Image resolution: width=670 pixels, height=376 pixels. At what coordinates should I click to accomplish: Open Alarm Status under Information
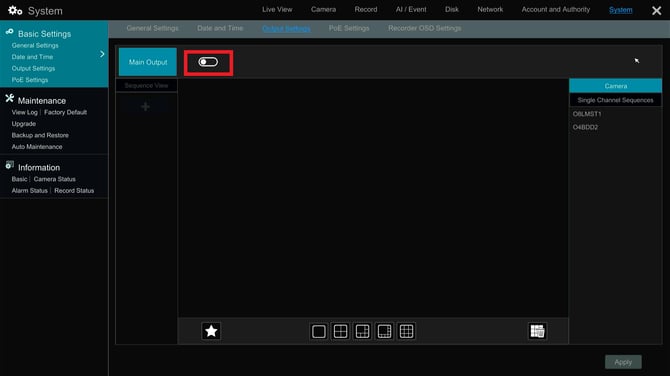[29, 191]
